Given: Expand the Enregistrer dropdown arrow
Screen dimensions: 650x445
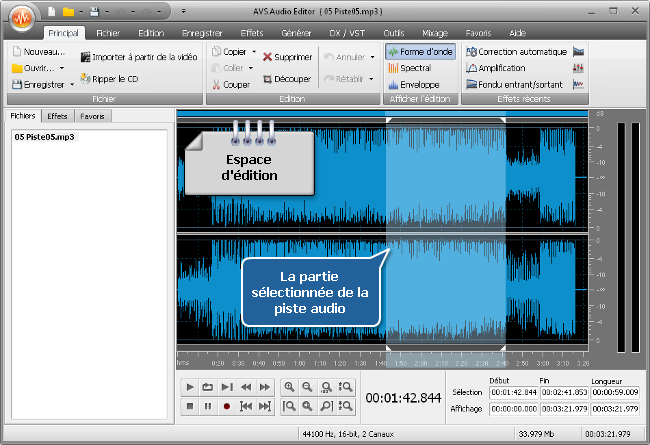Looking at the screenshot, I should tap(72, 85).
